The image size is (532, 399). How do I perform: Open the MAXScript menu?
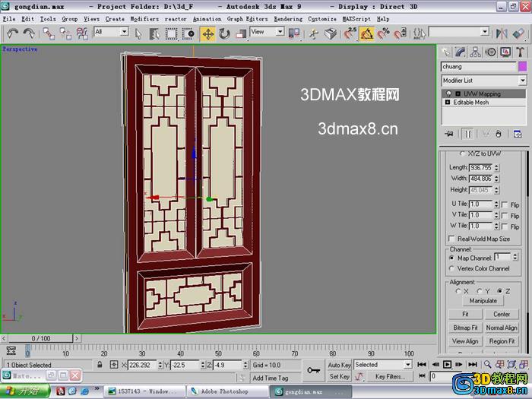click(356, 19)
